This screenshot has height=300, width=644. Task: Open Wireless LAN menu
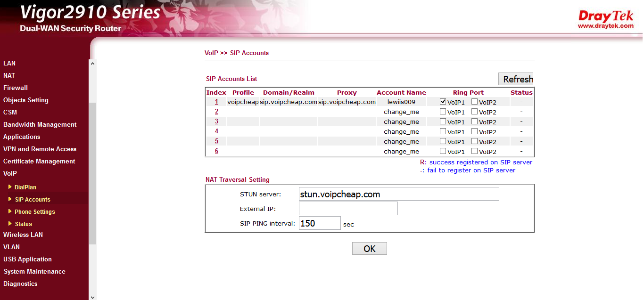(x=23, y=235)
